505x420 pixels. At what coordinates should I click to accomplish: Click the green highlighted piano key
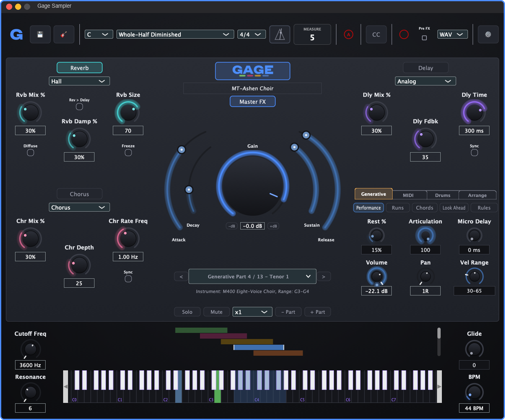click(217, 396)
